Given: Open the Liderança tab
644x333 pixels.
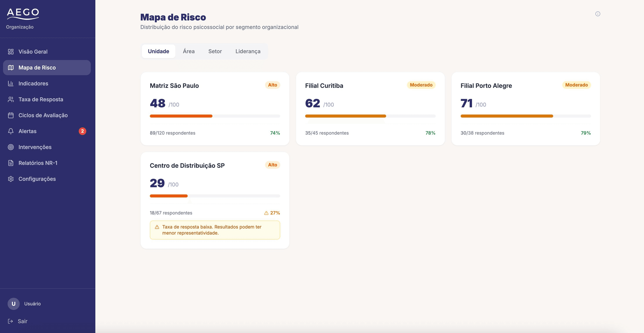Looking at the screenshot, I should pos(248,51).
